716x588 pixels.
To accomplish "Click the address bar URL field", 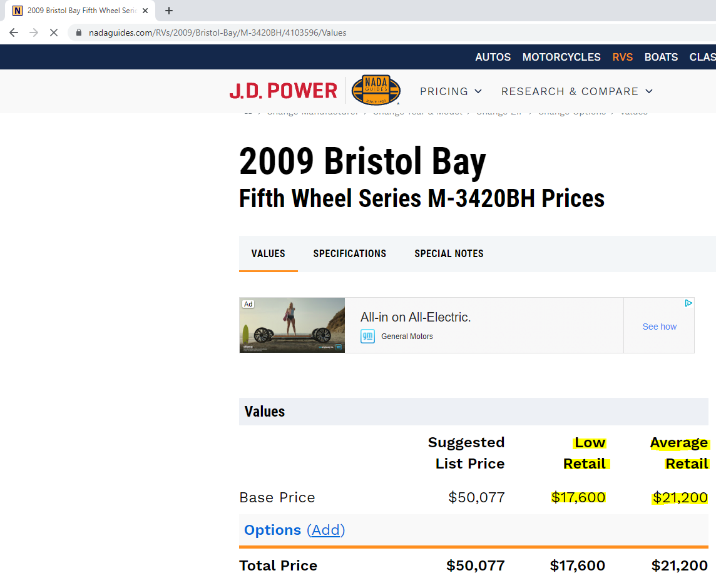I will pos(376,33).
